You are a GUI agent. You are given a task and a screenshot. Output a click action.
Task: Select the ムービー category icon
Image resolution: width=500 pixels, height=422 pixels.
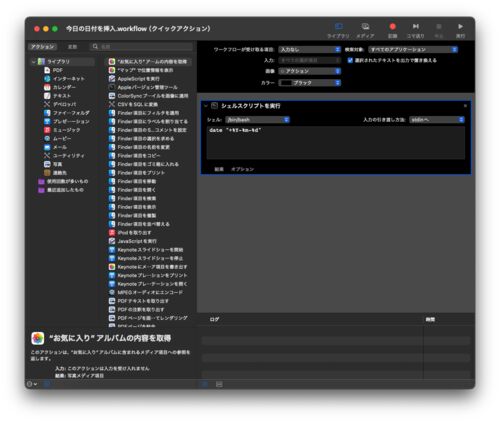(x=47, y=139)
